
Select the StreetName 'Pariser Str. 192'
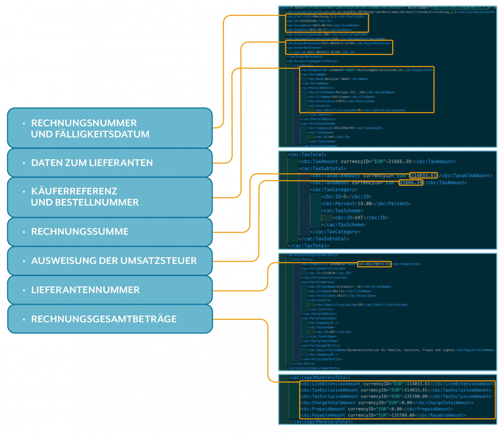pos(351,92)
